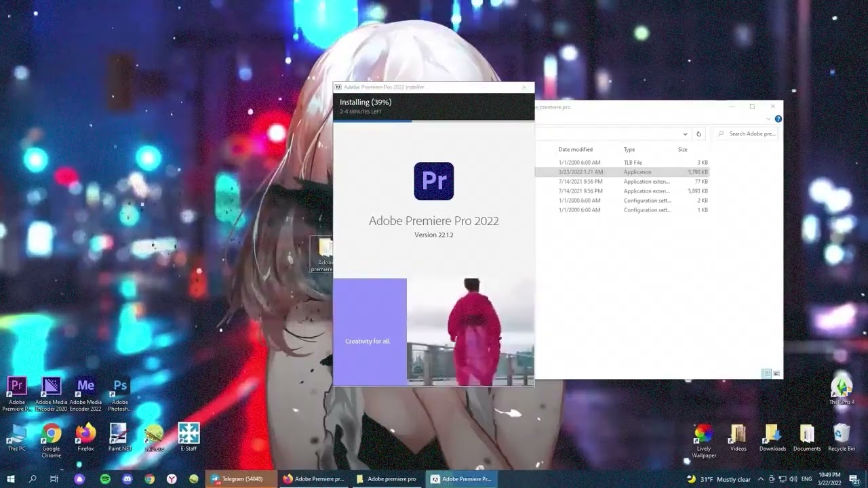
Task: Open Documents folder on desktop
Action: pos(806,438)
